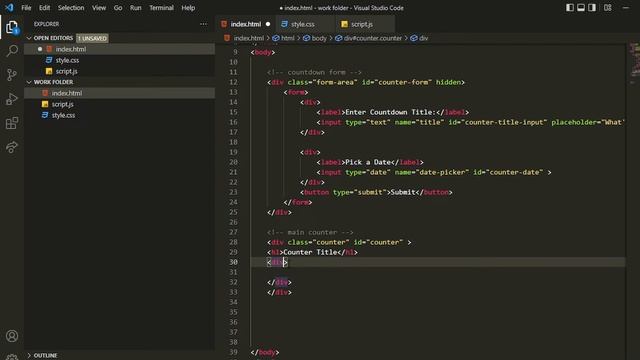Image resolution: width=640 pixels, height=360 pixels.
Task: Click the 'Counter Title' text on line 29
Action: pos(310,252)
